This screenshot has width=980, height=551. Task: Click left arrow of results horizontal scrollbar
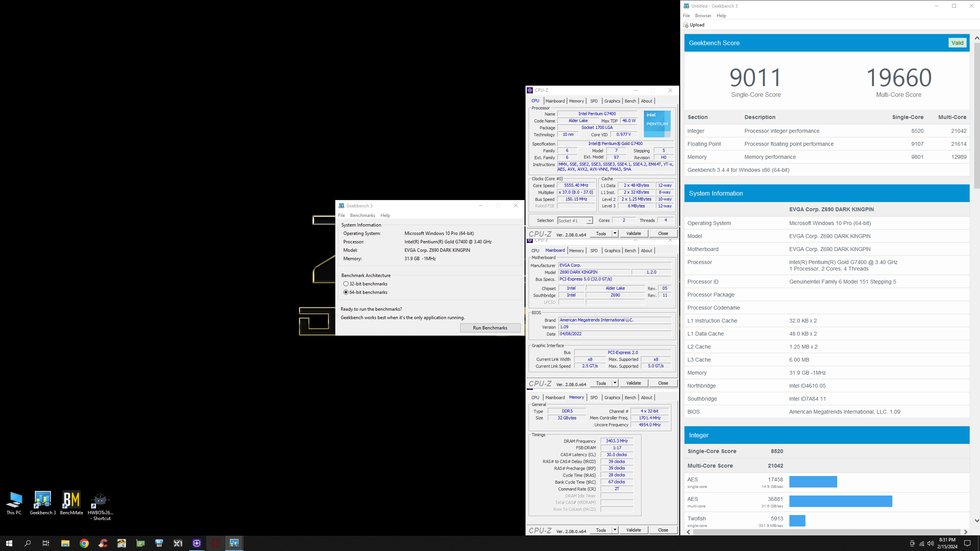click(x=689, y=532)
